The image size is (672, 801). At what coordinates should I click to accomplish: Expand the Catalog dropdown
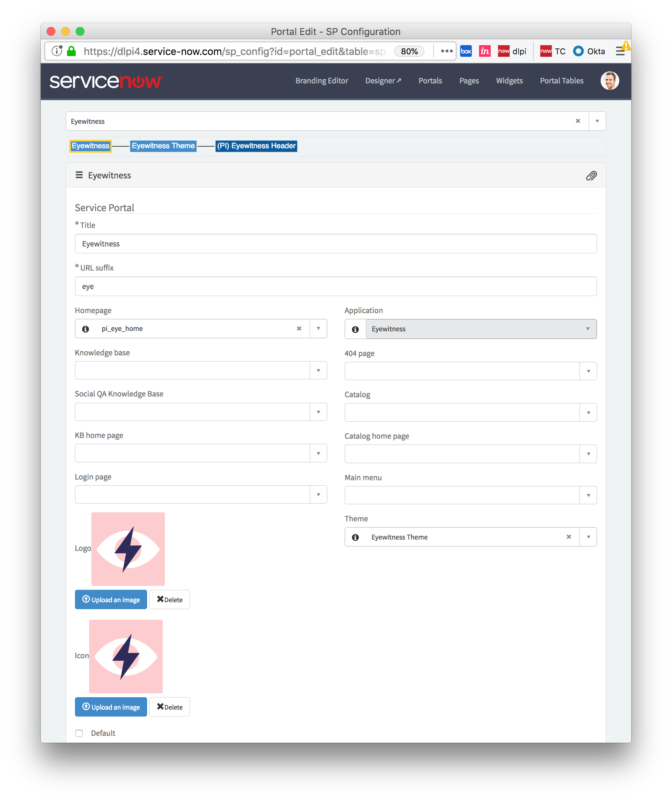pyautogui.click(x=588, y=412)
